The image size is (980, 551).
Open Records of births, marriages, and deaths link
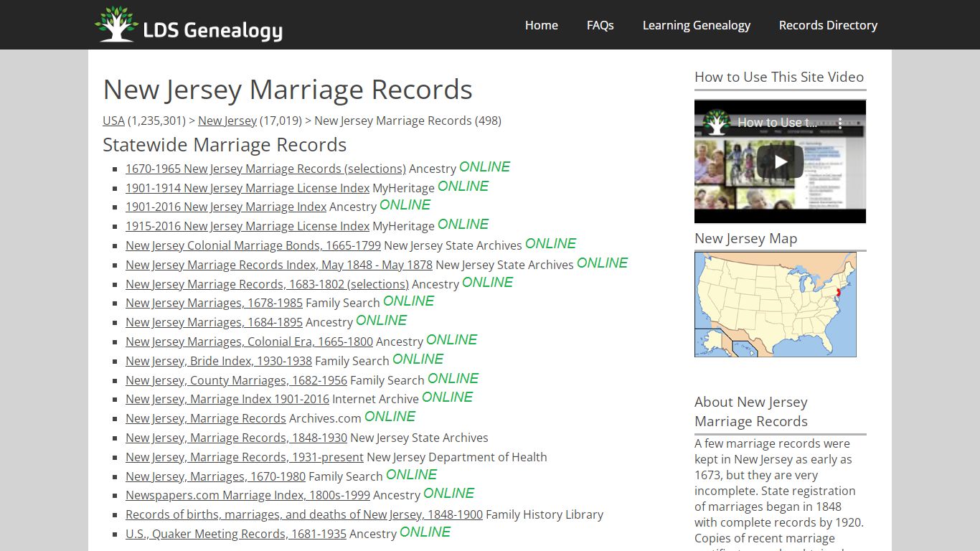point(304,514)
